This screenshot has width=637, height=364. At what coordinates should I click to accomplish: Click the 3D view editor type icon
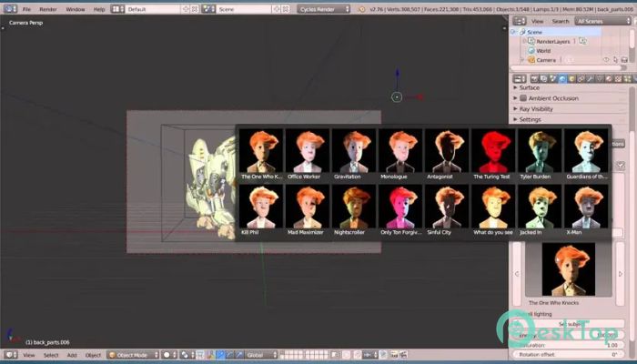[10, 355]
